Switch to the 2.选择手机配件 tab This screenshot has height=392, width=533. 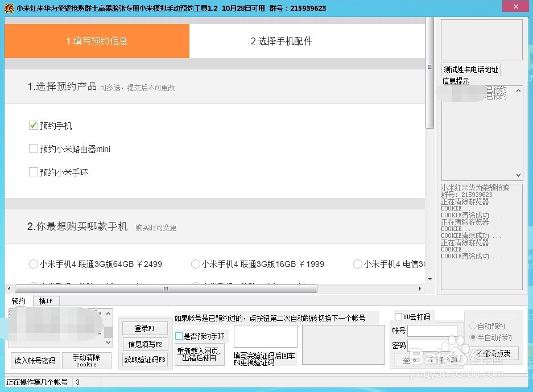(x=280, y=40)
